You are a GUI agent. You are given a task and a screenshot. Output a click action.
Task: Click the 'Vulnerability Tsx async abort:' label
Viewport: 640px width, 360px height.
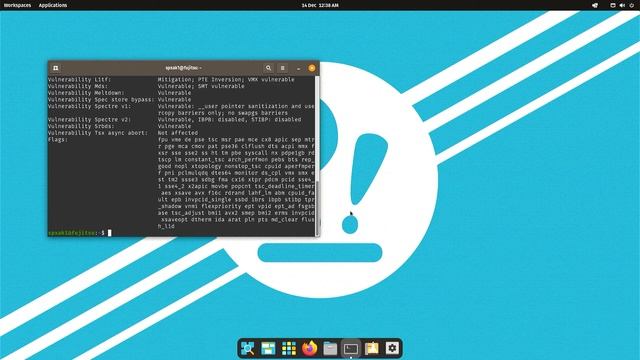click(x=98, y=133)
